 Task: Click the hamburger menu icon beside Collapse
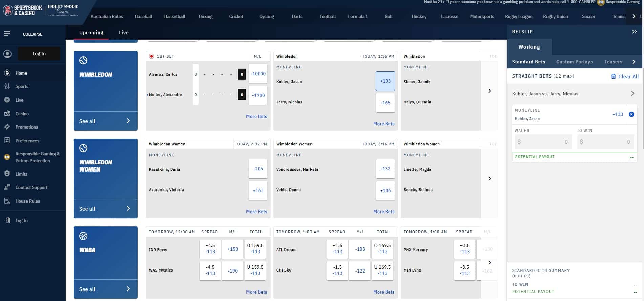click(x=7, y=34)
